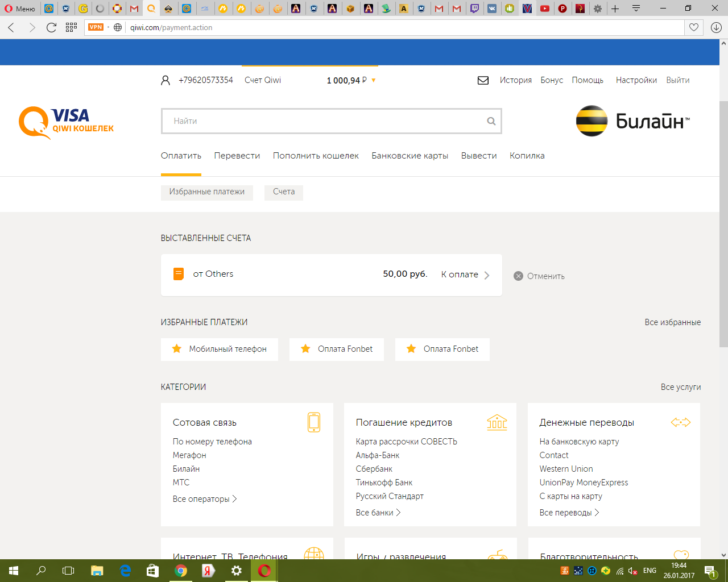This screenshot has width=728, height=582.
Task: Cancel the invoice with Отменить
Action: (539, 276)
